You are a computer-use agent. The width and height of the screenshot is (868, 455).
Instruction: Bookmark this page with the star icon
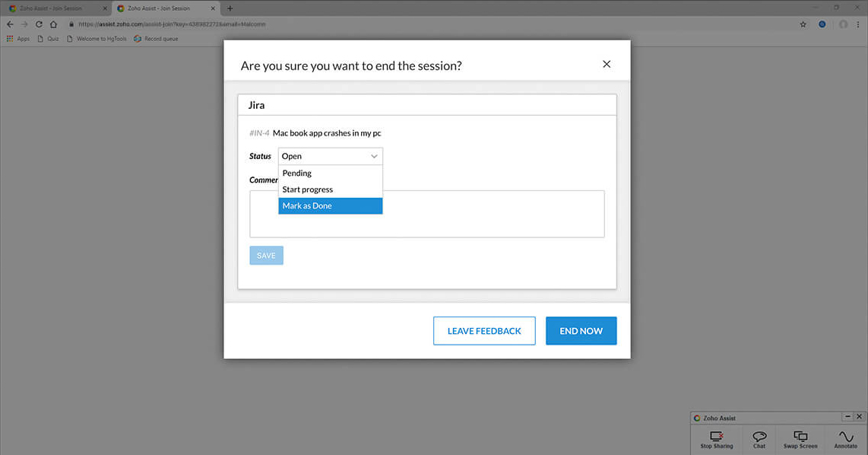point(803,24)
